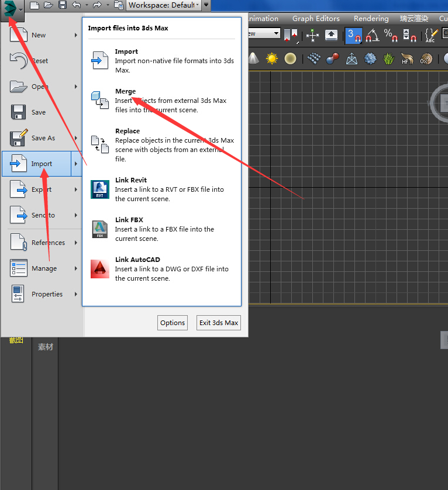This screenshot has height=490, width=448.
Task: Click the beige sphere material icon
Action: pos(291,58)
